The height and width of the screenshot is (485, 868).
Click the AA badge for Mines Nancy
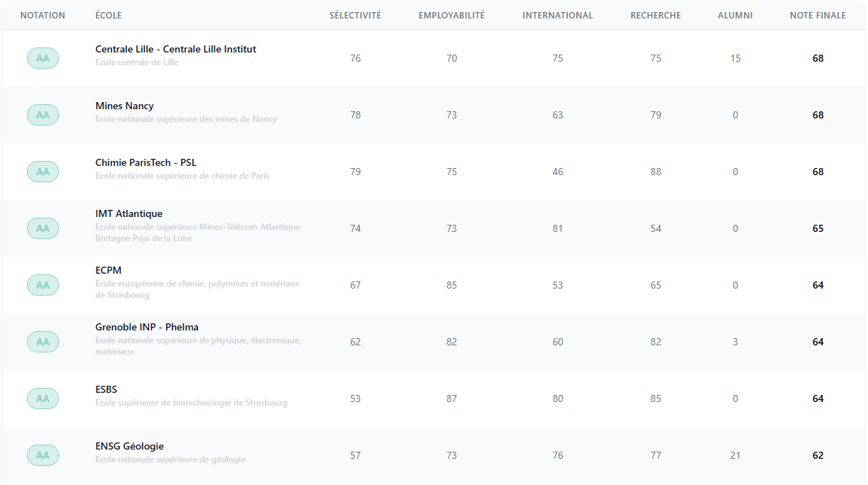[43, 115]
